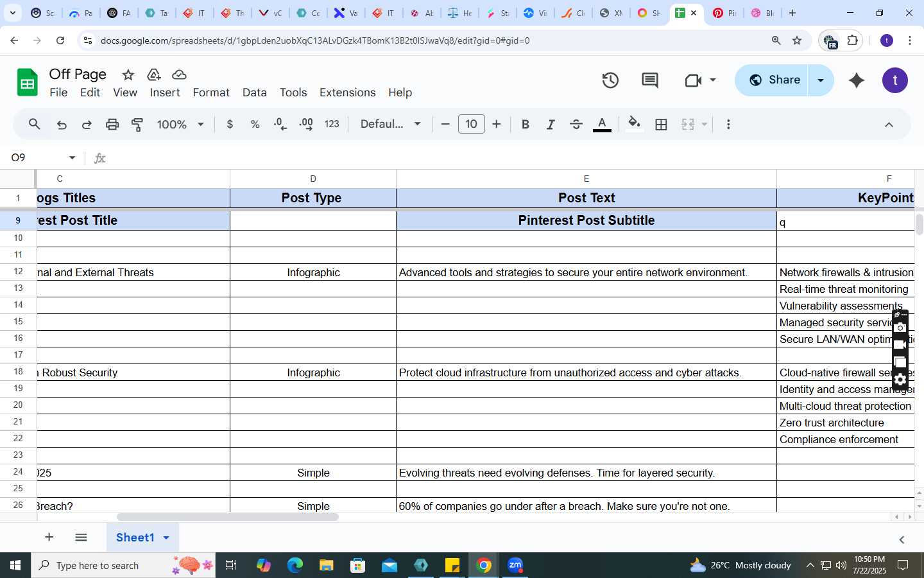Image resolution: width=924 pixels, height=578 pixels.
Task: Open the Edit menu
Action: pyautogui.click(x=90, y=92)
